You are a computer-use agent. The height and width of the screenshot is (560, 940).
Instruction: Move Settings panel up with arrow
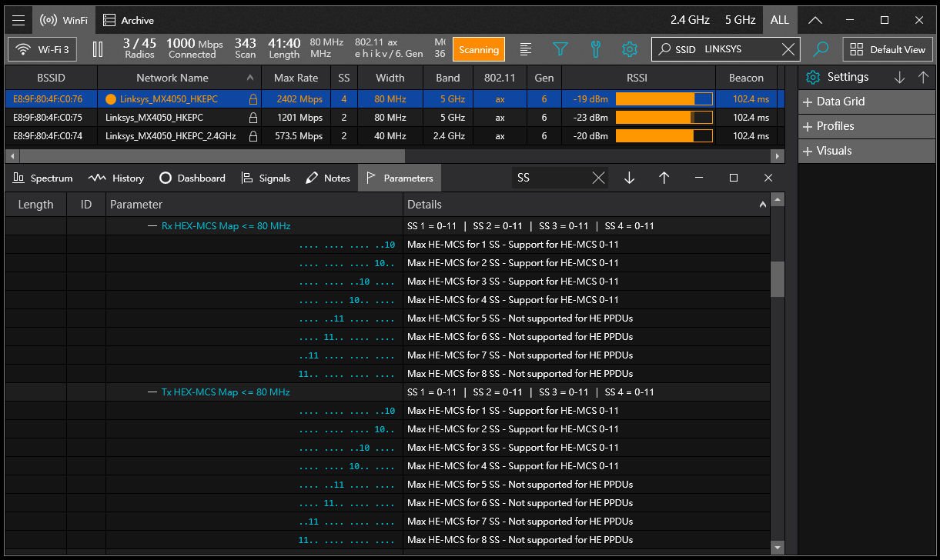point(924,77)
